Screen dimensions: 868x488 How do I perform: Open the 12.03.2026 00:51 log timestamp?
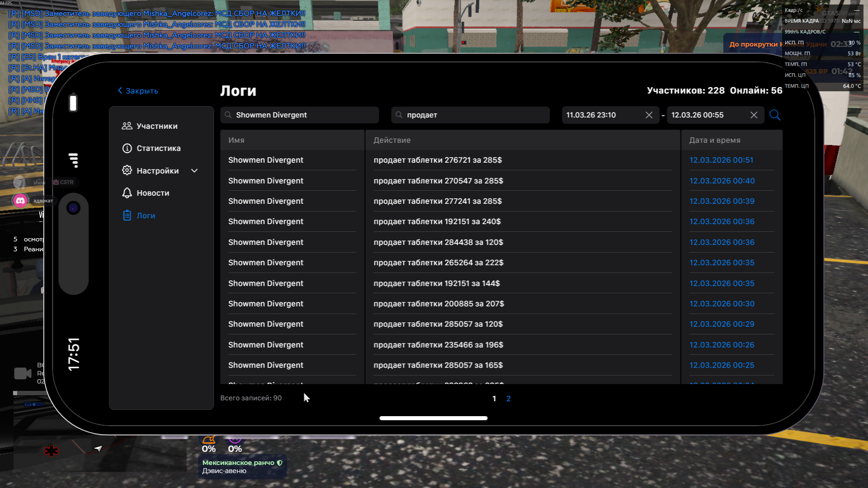point(721,160)
